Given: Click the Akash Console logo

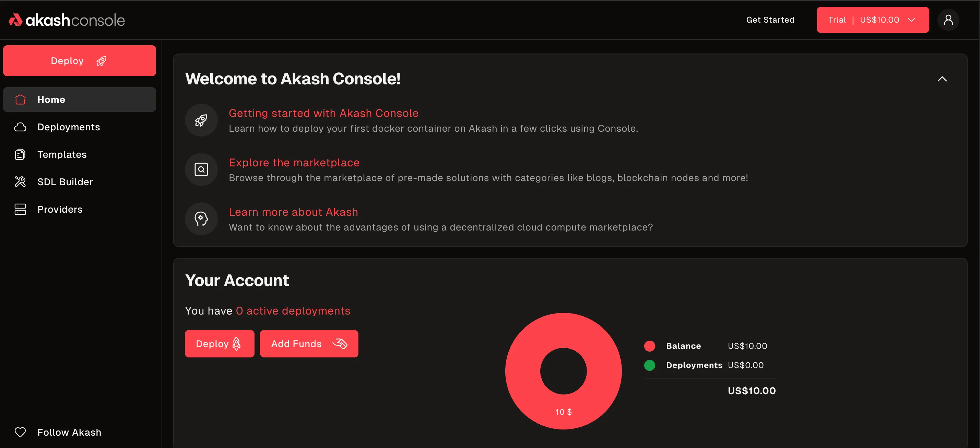Looking at the screenshot, I should coord(67,20).
